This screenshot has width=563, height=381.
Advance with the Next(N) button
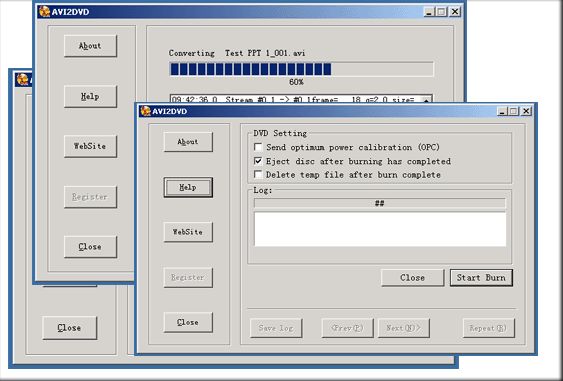coord(404,328)
